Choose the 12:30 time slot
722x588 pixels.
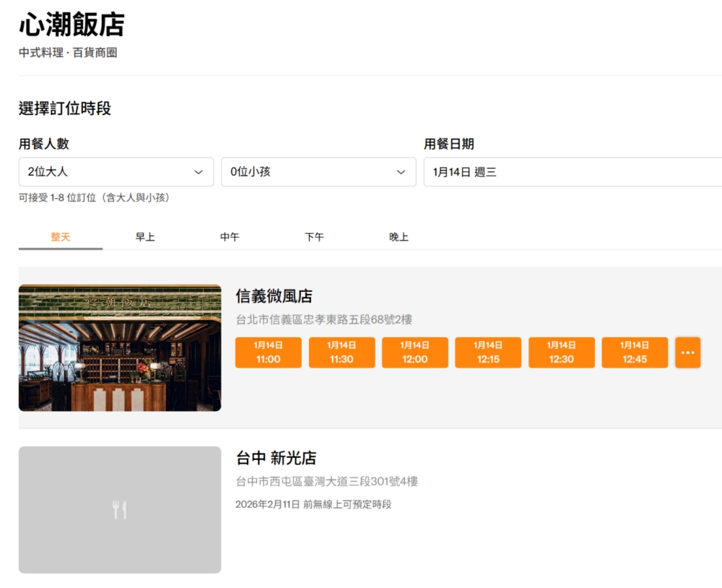coord(561,353)
